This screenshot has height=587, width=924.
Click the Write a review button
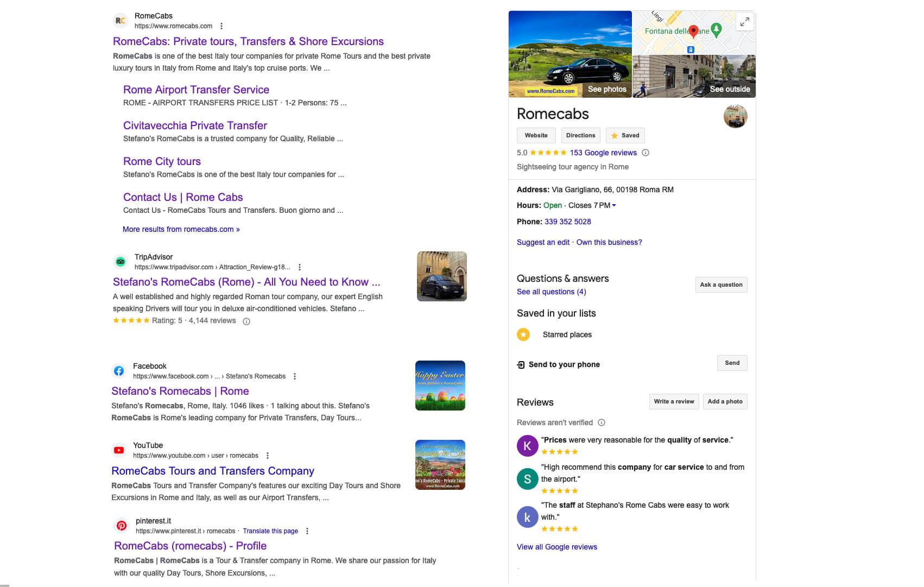coord(674,401)
